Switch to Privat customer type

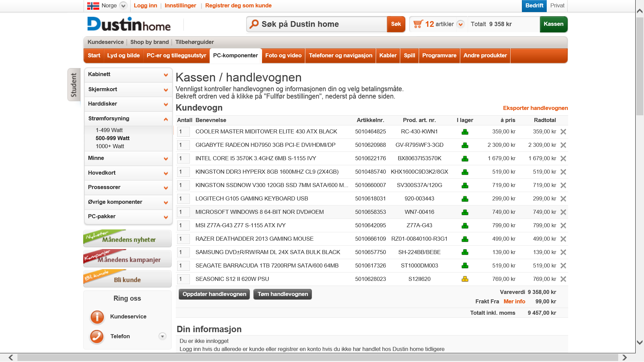(557, 6)
